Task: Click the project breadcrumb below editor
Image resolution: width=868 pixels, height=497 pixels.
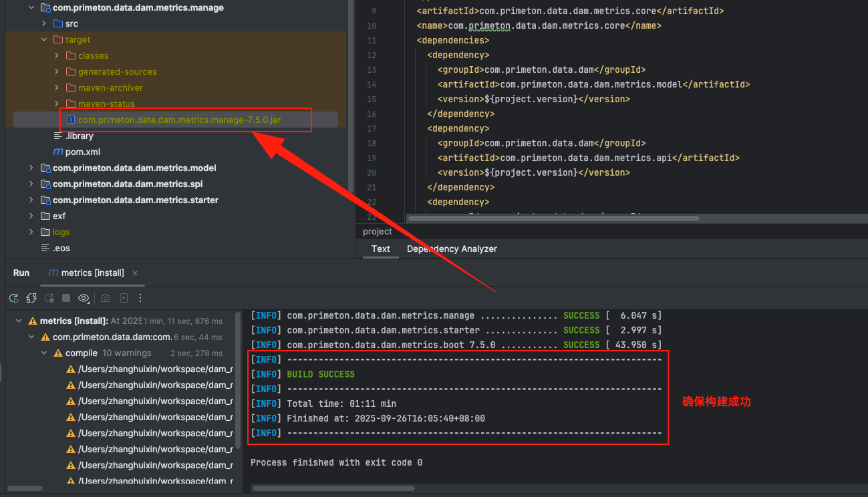Action: point(378,231)
